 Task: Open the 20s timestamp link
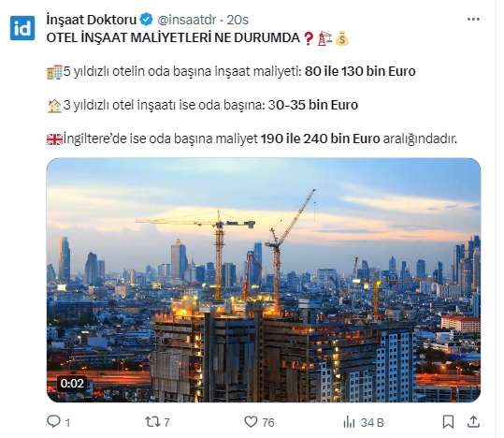click(238, 20)
